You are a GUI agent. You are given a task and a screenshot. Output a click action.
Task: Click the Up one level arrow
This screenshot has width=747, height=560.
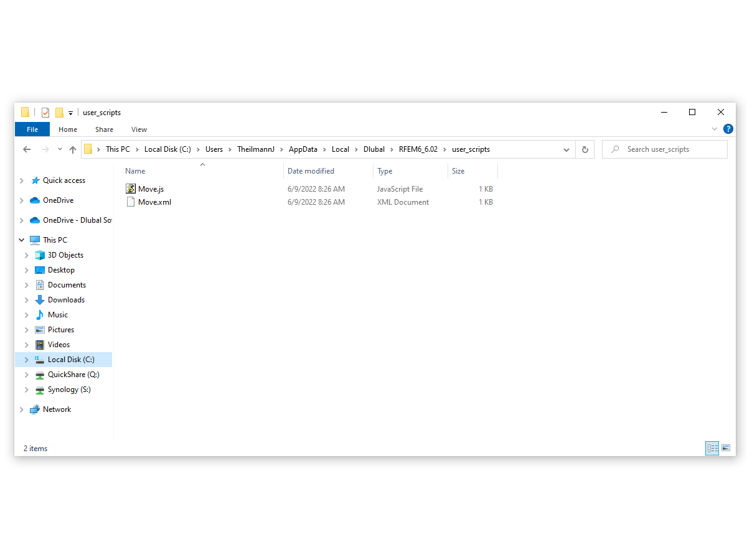point(72,149)
